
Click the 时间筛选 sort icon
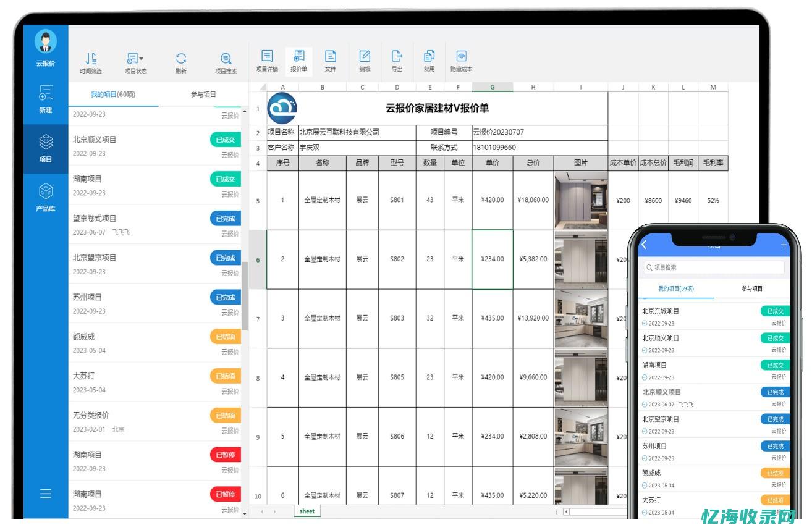[91, 59]
